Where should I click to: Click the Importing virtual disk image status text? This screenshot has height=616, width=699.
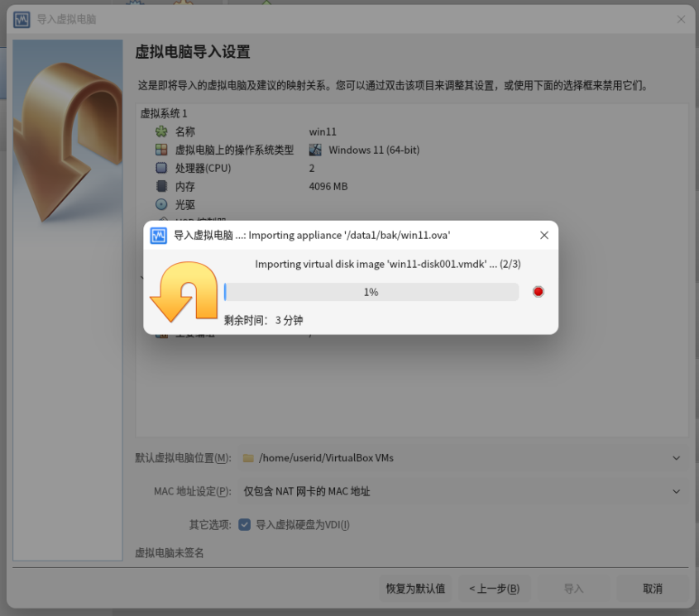(x=388, y=265)
